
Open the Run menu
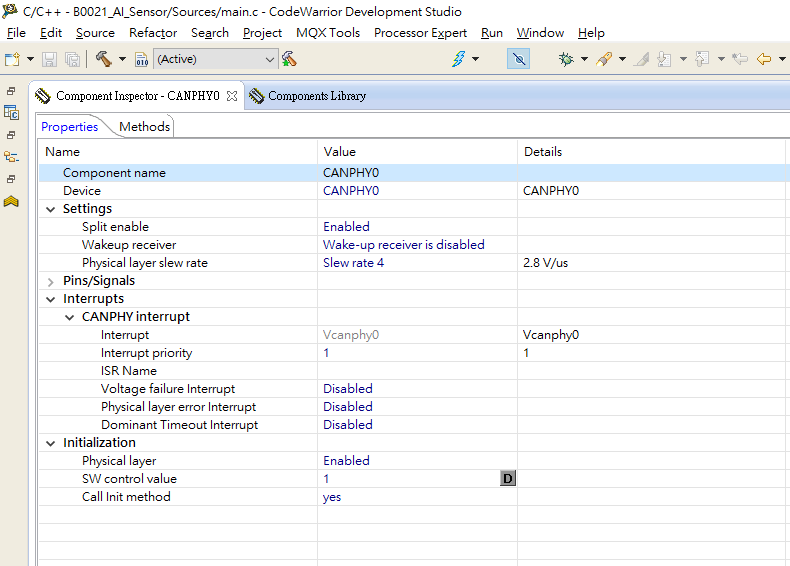pos(492,33)
